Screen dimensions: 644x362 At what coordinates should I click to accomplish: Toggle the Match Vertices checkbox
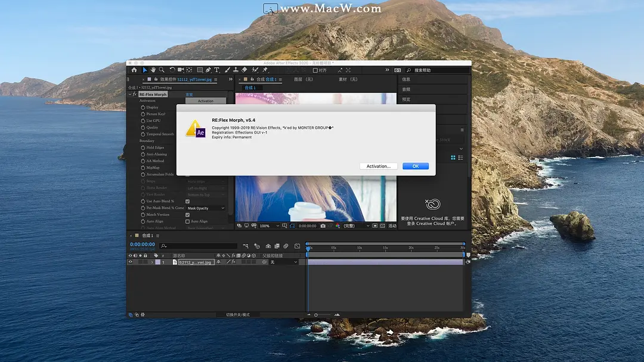[187, 215]
